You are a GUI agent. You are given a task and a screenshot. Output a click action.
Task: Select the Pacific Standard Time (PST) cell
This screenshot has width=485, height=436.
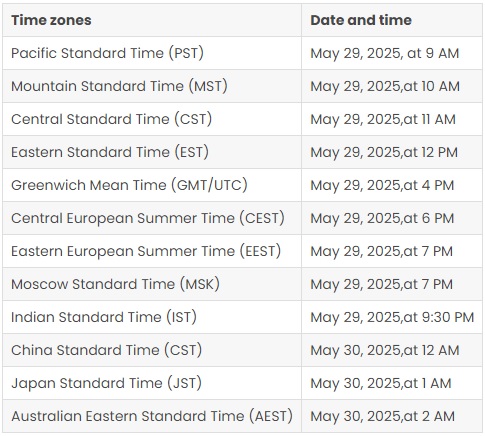coord(152,53)
